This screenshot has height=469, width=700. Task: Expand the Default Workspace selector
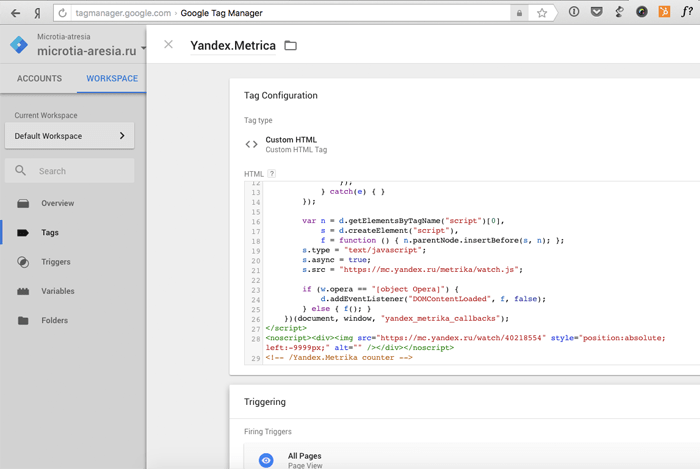69,136
